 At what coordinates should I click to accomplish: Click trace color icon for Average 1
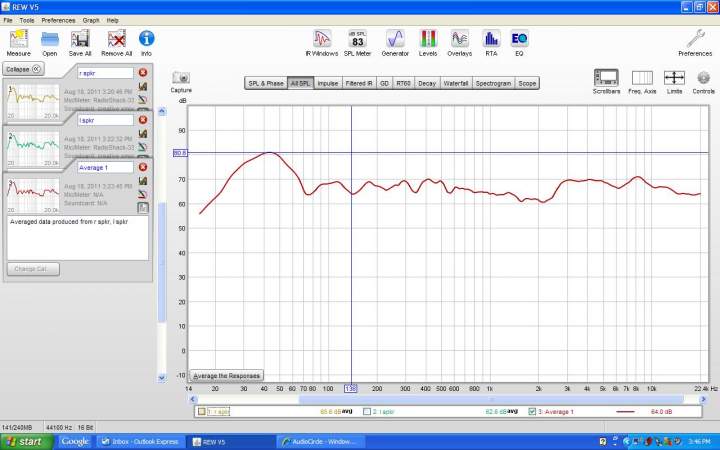click(143, 181)
